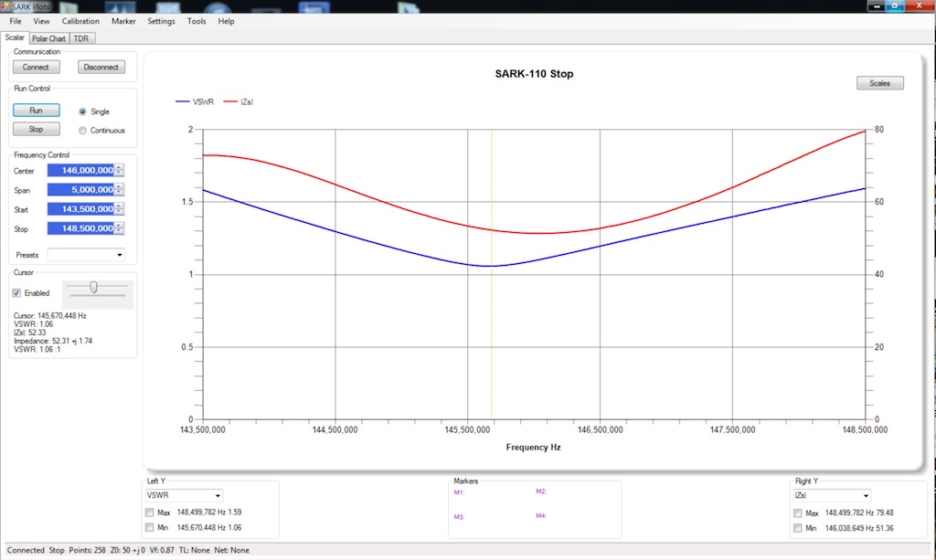Check the Left Y Max checkbox
Screen dimensions: 936x560
point(149,512)
